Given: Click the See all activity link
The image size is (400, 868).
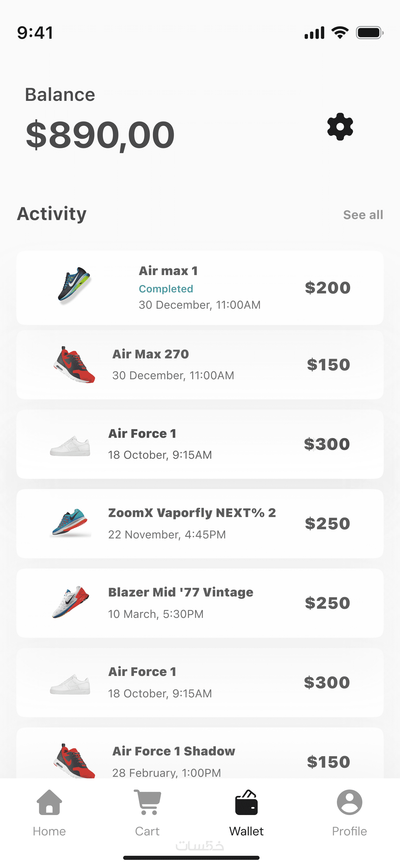Looking at the screenshot, I should [363, 215].
